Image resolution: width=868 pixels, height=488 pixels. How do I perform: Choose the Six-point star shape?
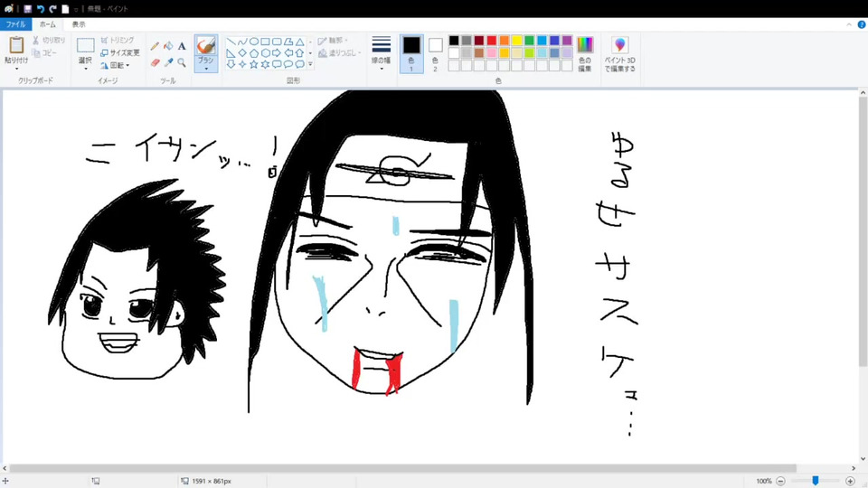pyautogui.click(x=265, y=64)
